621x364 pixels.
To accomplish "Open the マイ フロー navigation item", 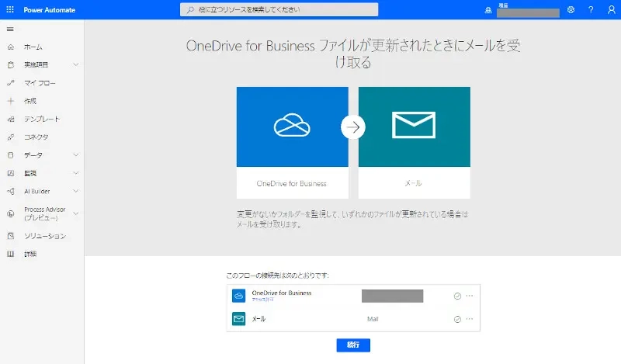I will click(42, 83).
